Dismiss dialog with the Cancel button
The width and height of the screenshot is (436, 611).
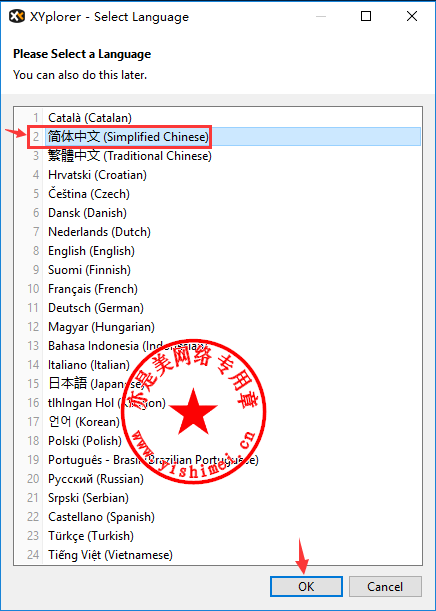pyautogui.click(x=385, y=586)
